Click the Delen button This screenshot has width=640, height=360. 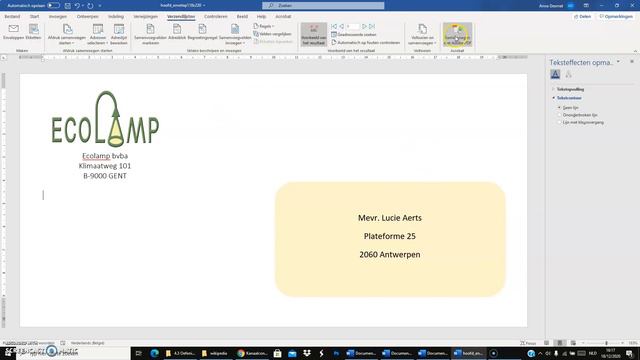coord(582,17)
